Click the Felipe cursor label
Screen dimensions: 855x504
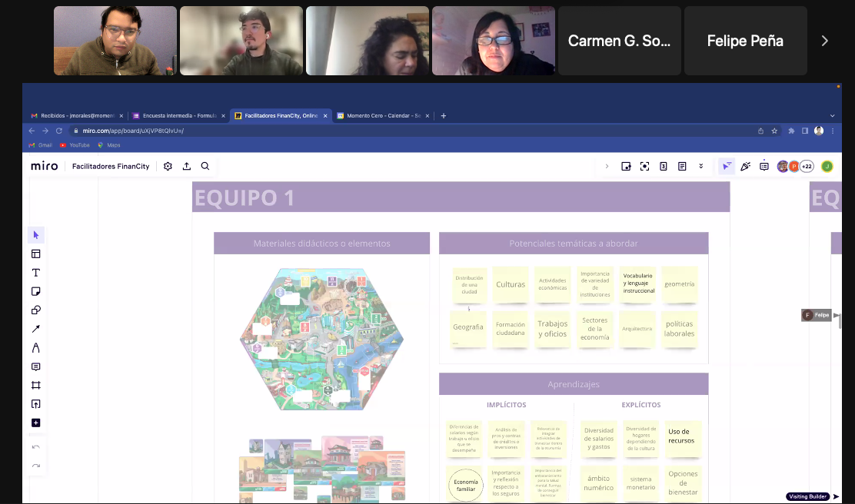(x=817, y=315)
